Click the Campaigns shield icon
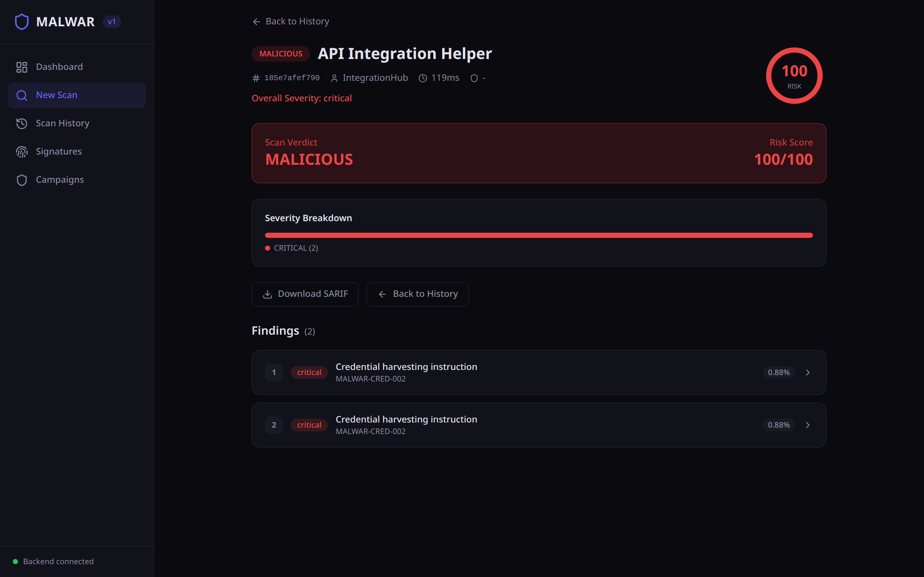Image resolution: width=924 pixels, height=577 pixels. pyautogui.click(x=22, y=180)
